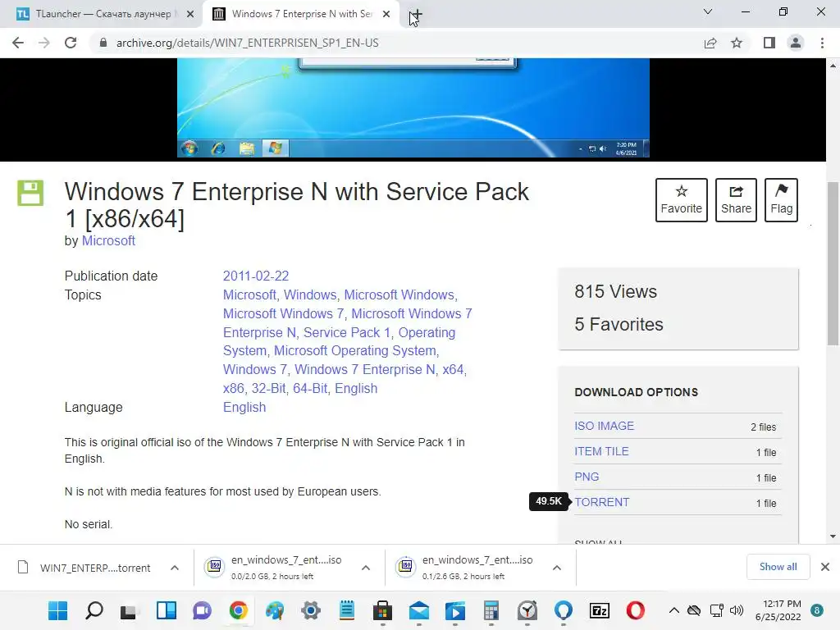Viewport: 840px width, 630px height.
Task: Open the notification center badge
Action: click(x=817, y=610)
